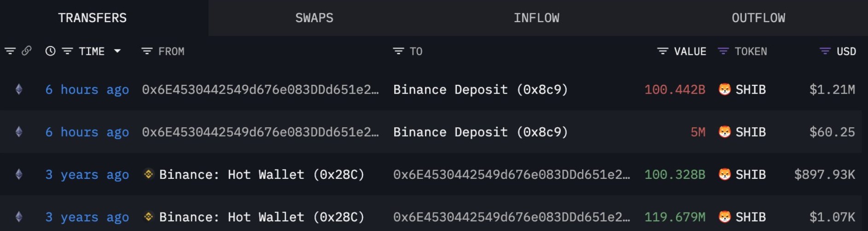The height and width of the screenshot is (231, 868).
Task: Open Binance Deposit (0x8c9) in first row
Action: click(480, 89)
